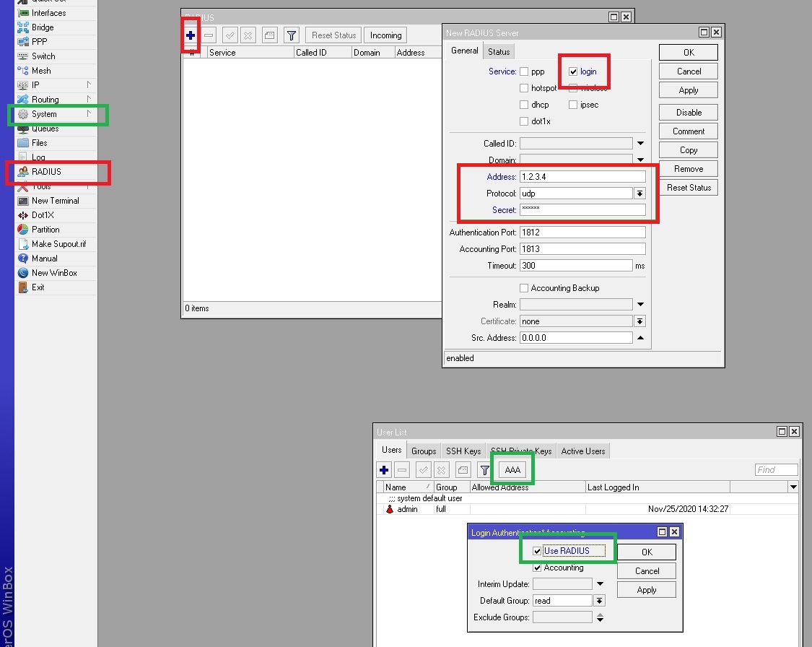This screenshot has width=812, height=647.
Task: Open the Files sidebar item
Action: (56, 143)
